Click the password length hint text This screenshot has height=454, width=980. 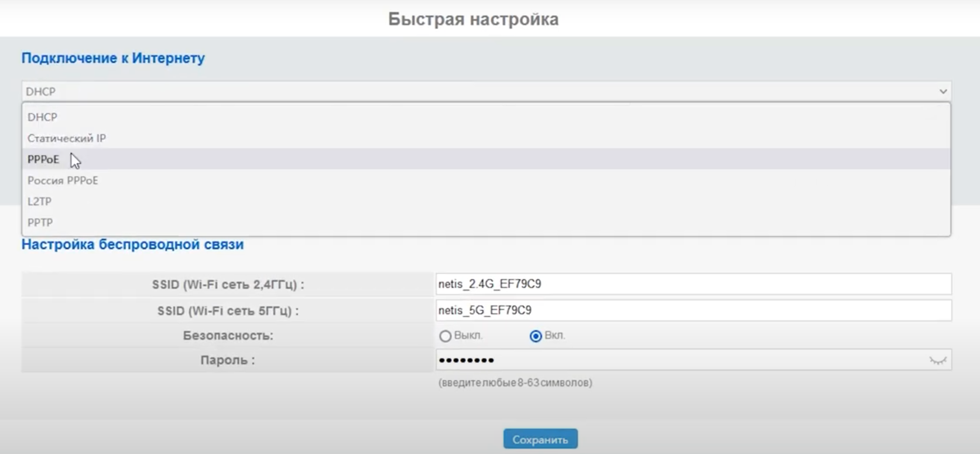tap(515, 383)
